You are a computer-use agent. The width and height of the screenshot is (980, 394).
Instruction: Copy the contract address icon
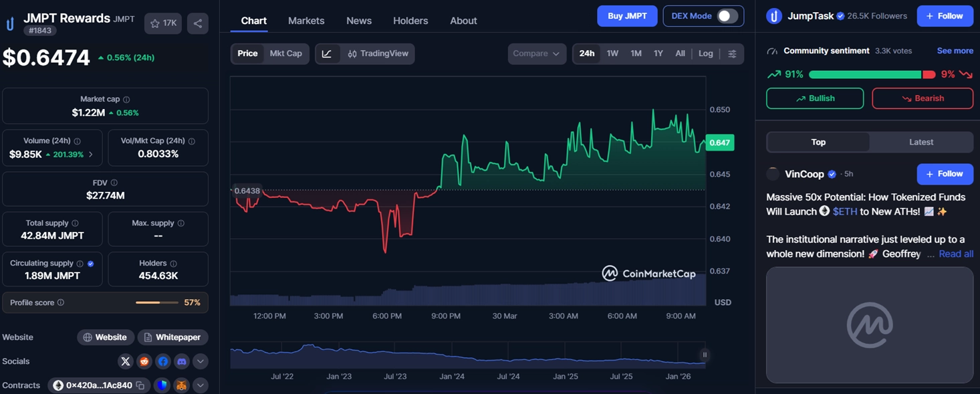coord(140,385)
